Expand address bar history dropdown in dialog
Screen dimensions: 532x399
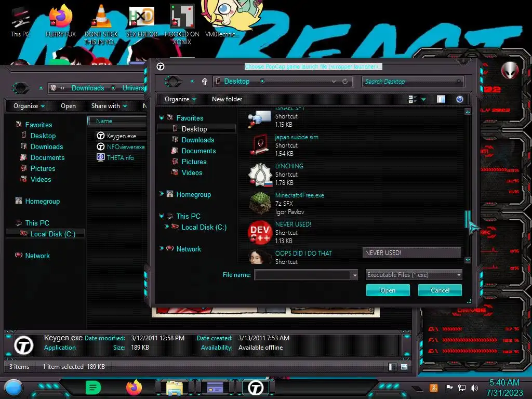pyautogui.click(x=334, y=82)
